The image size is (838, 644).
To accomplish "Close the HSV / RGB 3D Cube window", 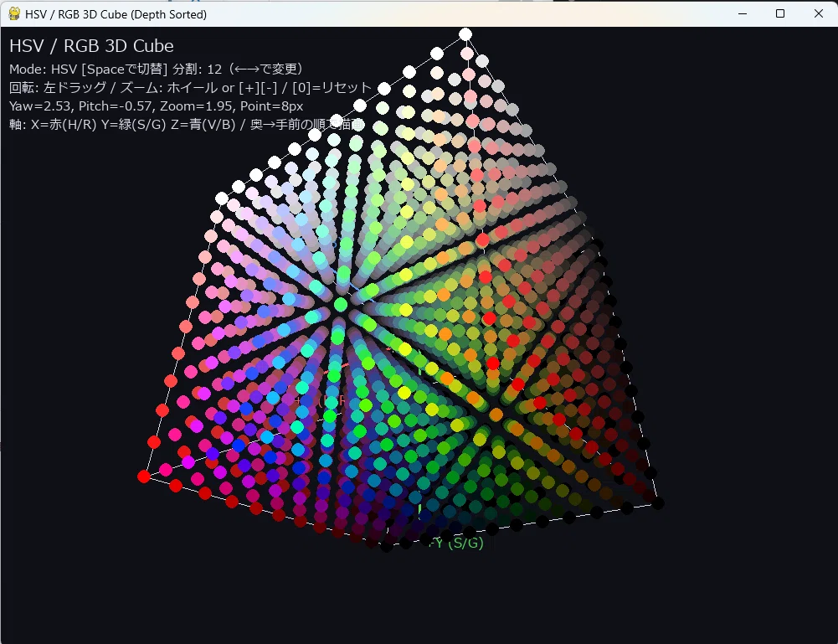I will pyautogui.click(x=818, y=14).
